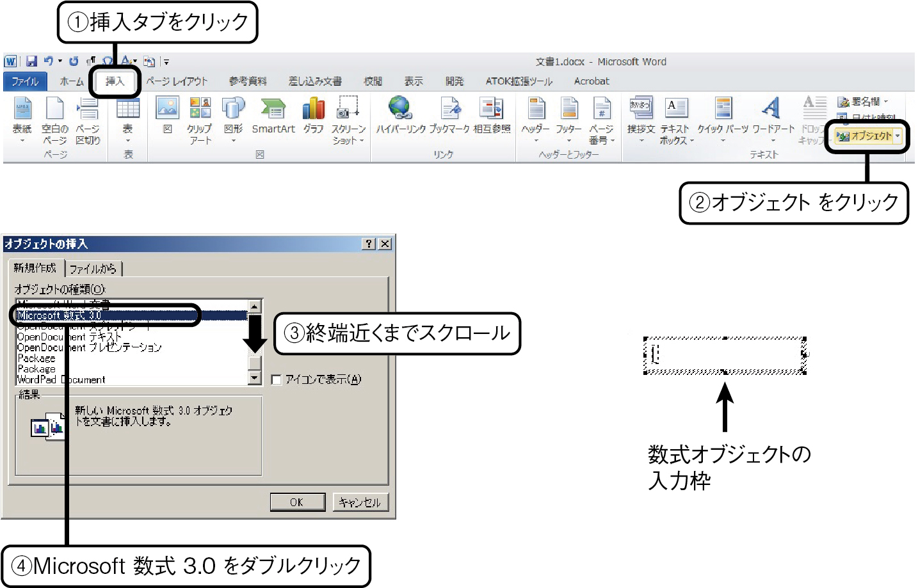Switch to ページレイアウト tab
This screenshot has width=918, height=588.
point(177,81)
